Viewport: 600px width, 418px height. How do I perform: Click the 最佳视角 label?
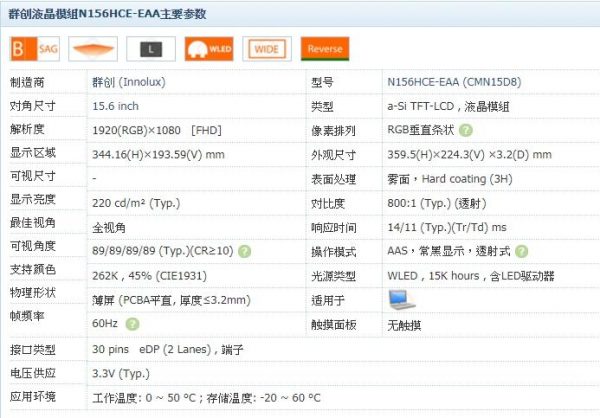tap(33, 222)
